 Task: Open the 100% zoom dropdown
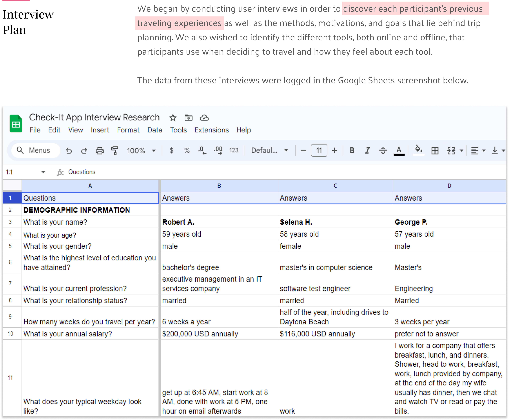click(141, 151)
